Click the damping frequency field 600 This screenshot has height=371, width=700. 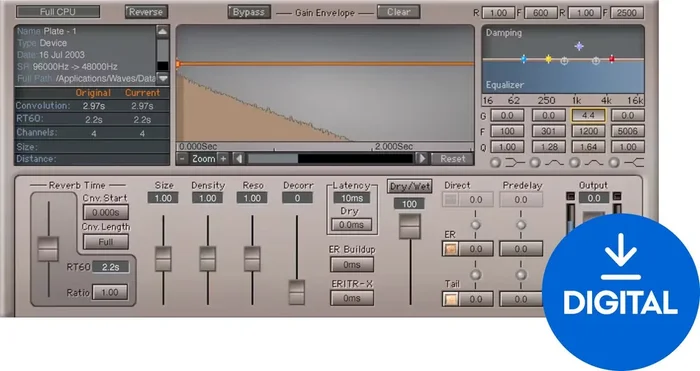pos(541,13)
